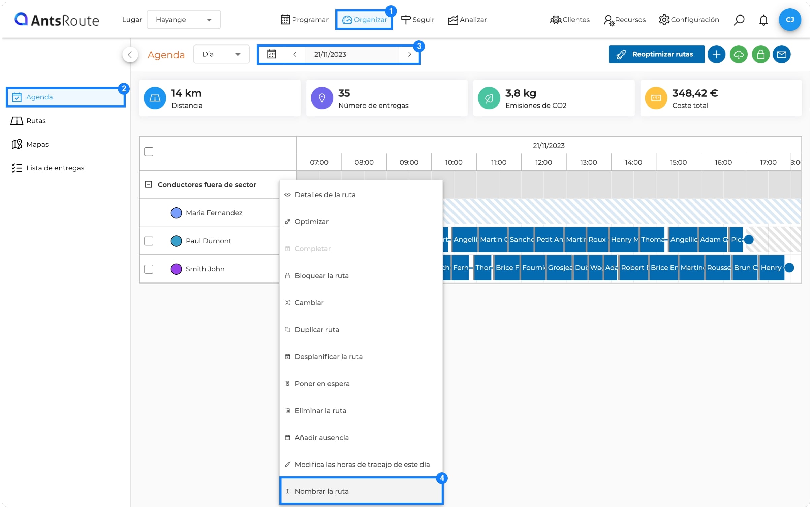Click the Reoptimizar rutas button
The image size is (812, 509).
click(656, 54)
